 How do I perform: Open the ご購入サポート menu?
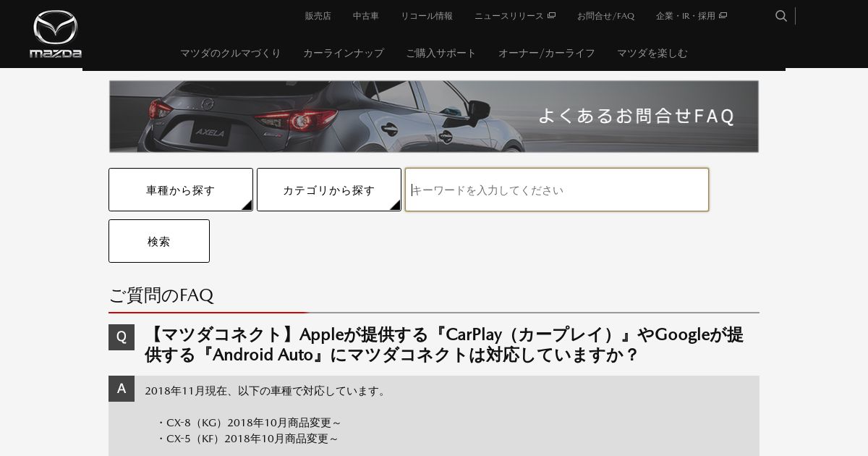point(441,53)
